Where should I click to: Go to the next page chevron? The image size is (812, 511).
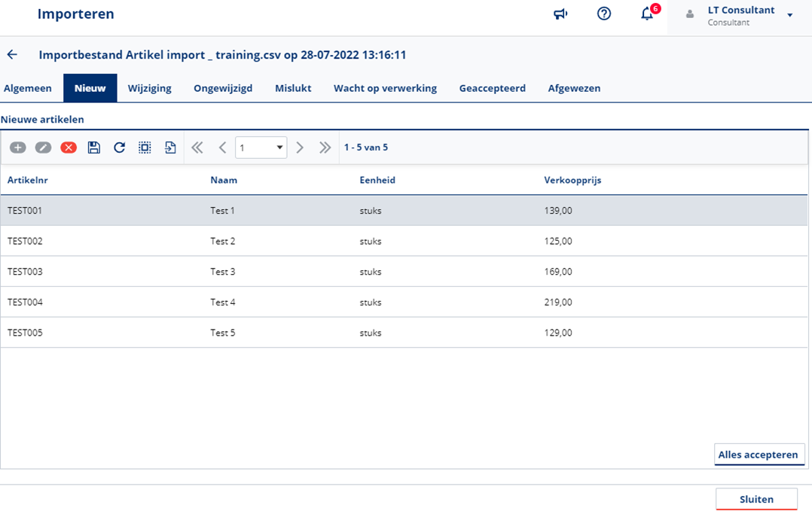300,148
